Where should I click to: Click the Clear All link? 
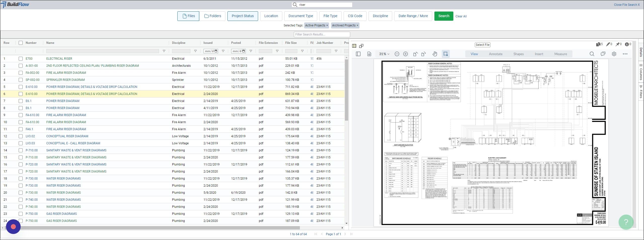click(x=461, y=16)
